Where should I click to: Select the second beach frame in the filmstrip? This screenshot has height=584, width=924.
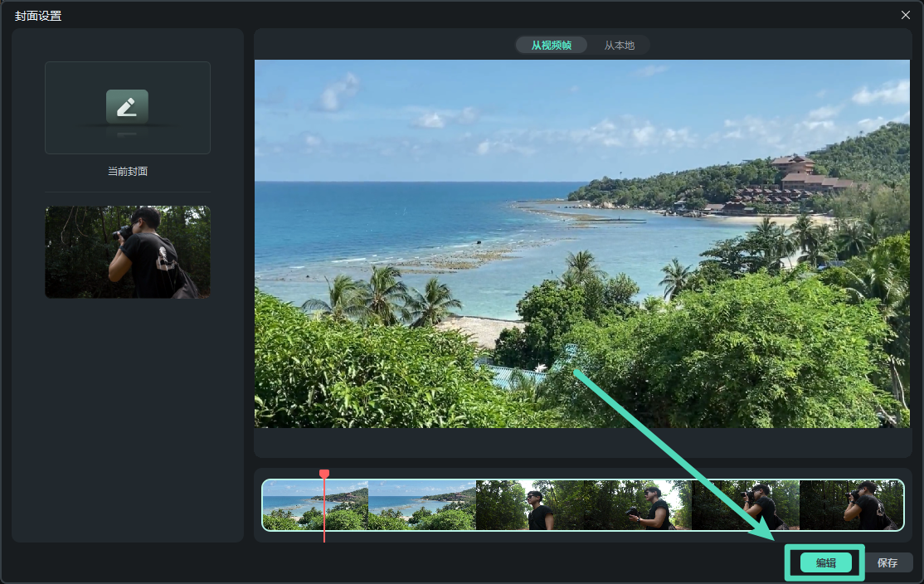click(422, 505)
